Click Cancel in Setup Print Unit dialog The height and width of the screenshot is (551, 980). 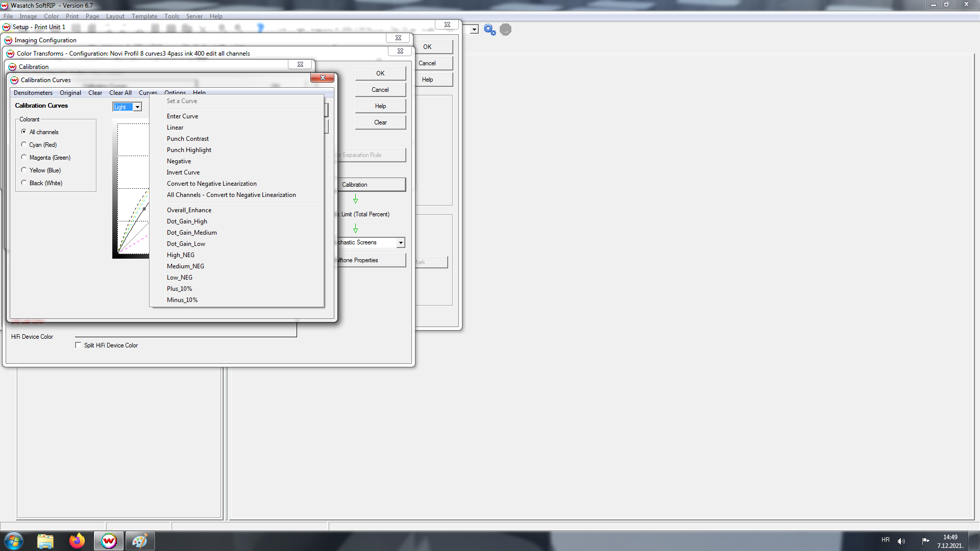click(433, 63)
